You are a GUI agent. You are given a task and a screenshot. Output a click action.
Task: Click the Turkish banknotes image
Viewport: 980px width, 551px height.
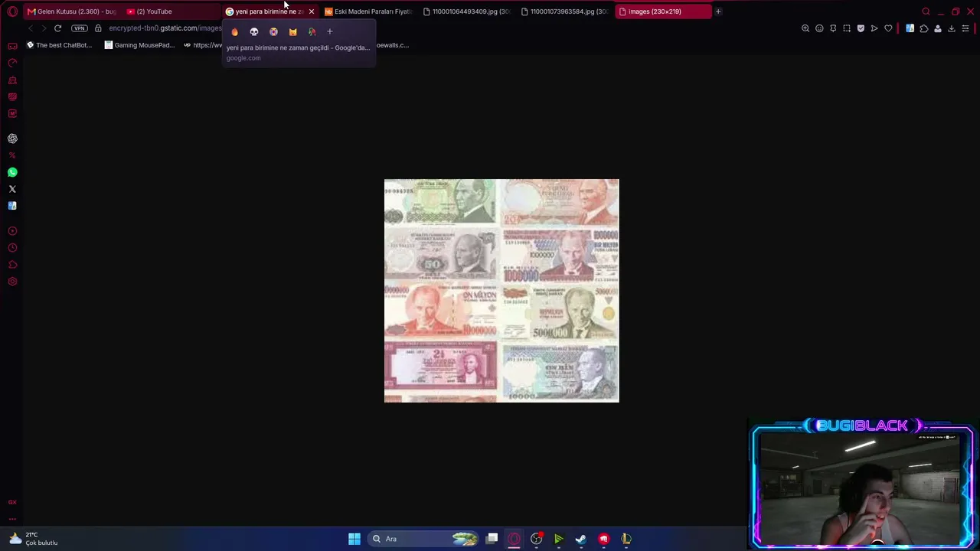point(501,291)
